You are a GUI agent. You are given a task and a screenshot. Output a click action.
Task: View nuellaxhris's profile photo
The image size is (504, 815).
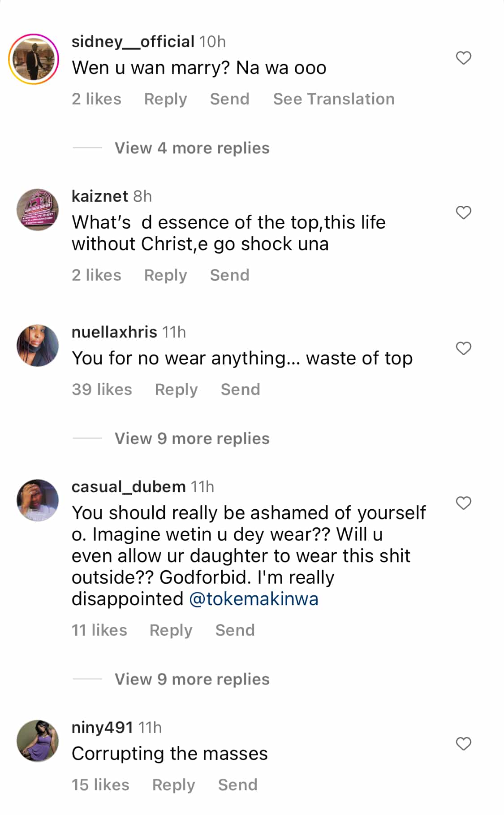tap(38, 346)
